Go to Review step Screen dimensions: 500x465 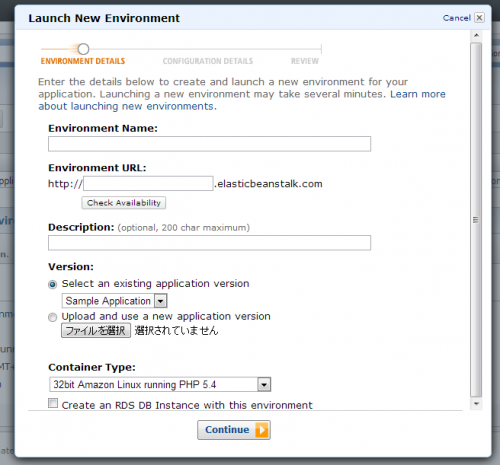[x=305, y=61]
